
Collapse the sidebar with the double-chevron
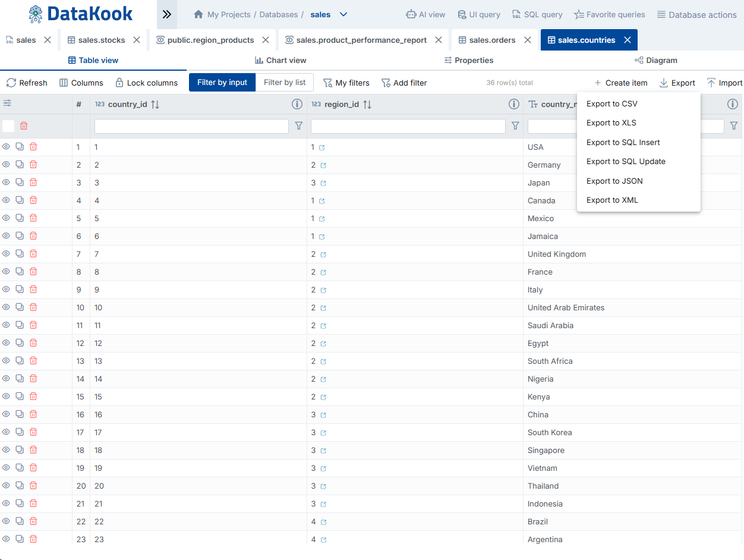point(166,14)
